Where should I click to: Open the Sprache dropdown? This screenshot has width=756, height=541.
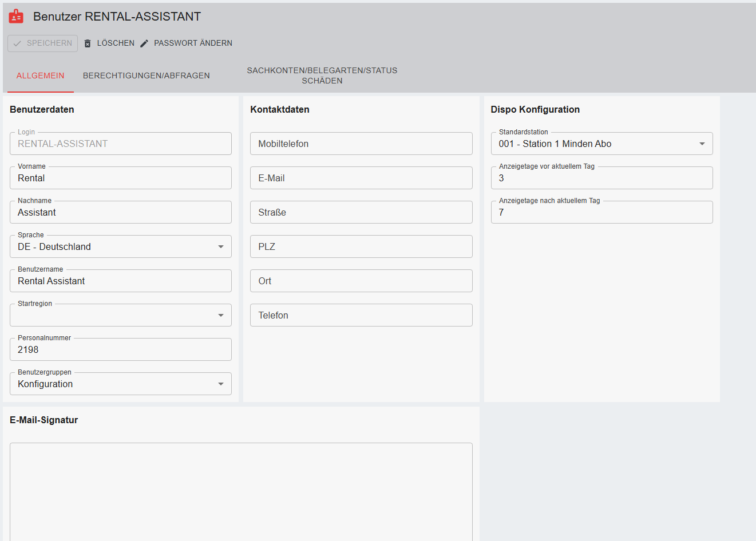(220, 246)
